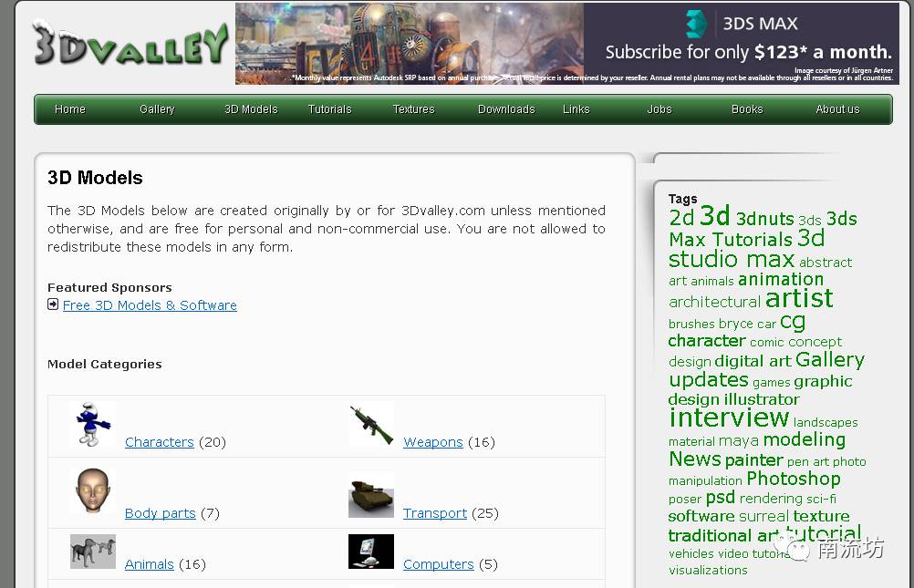Select the cg tag

(x=793, y=322)
